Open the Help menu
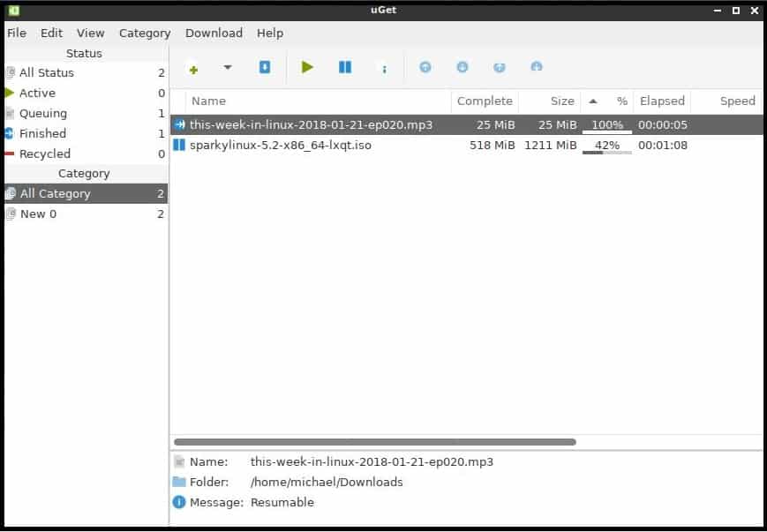Viewport: 767px width, 532px height. coord(270,34)
